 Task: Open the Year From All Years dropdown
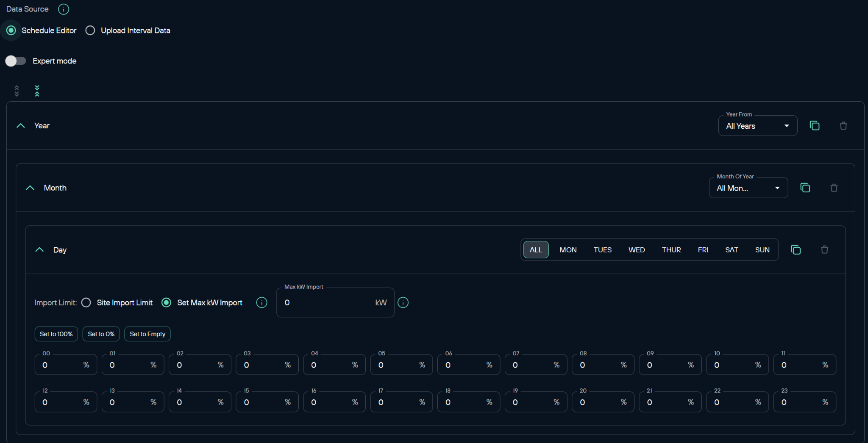coord(758,126)
